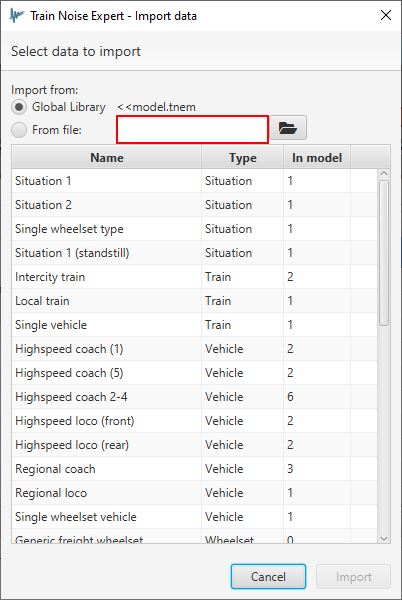
Task: Select the Regional loco row
Action: (194, 493)
